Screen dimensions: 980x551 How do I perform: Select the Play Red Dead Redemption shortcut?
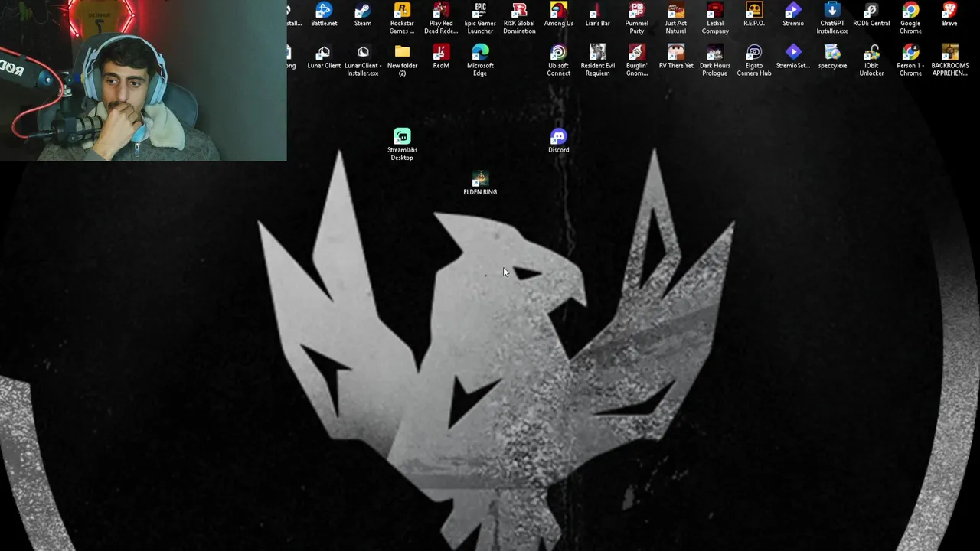tap(441, 18)
